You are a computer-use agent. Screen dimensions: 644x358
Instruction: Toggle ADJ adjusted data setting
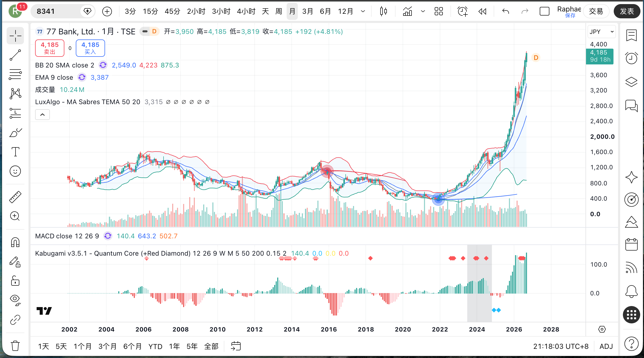click(x=606, y=346)
